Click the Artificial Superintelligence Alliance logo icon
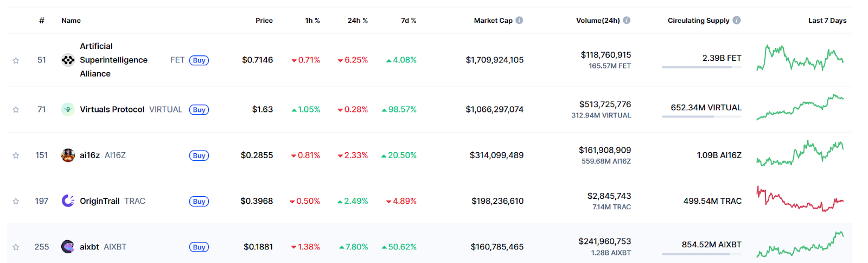This screenshot has height=263, width=868. [x=68, y=60]
